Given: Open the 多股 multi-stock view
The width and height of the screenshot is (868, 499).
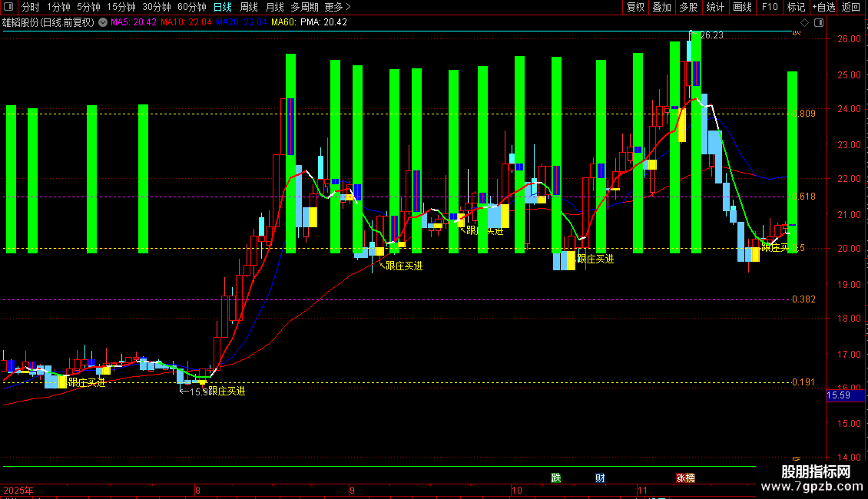Looking at the screenshot, I should click(688, 7).
